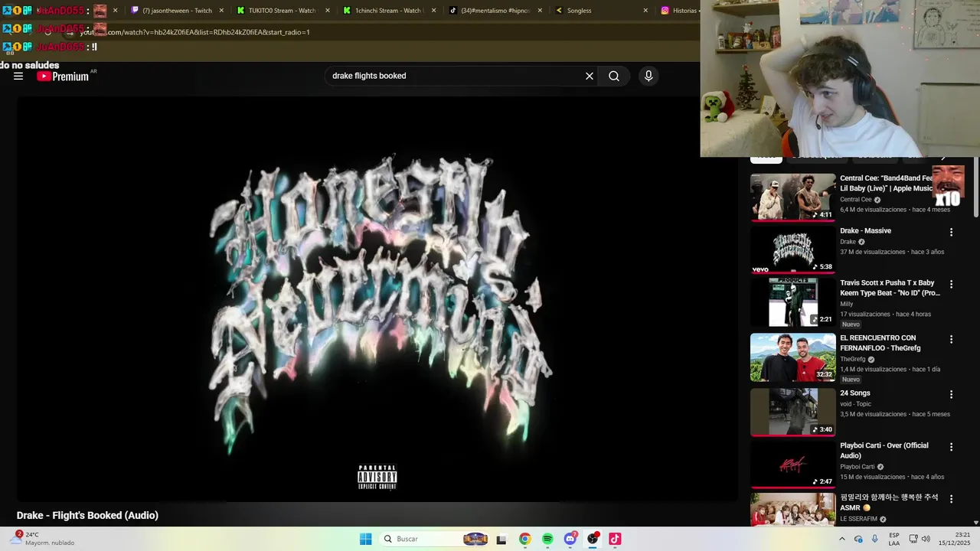Open the cloud sync tray icon
Image resolution: width=980 pixels, height=551 pixels.
click(x=858, y=539)
